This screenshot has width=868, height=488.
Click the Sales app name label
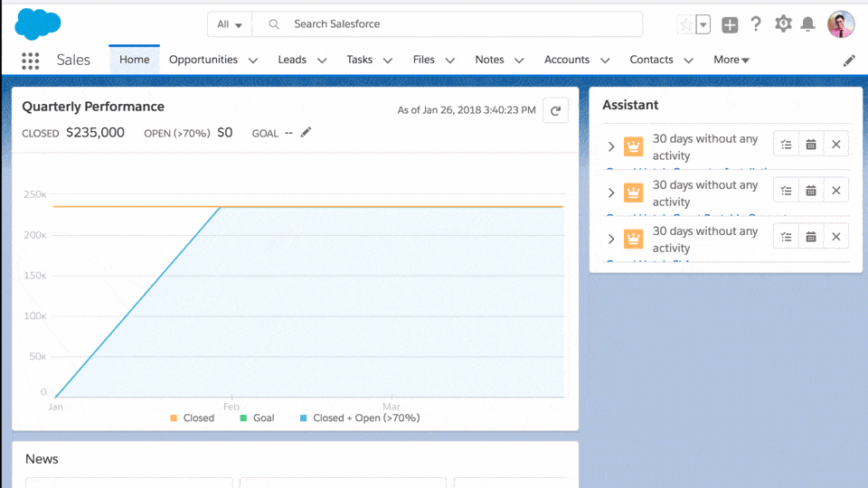click(x=73, y=60)
